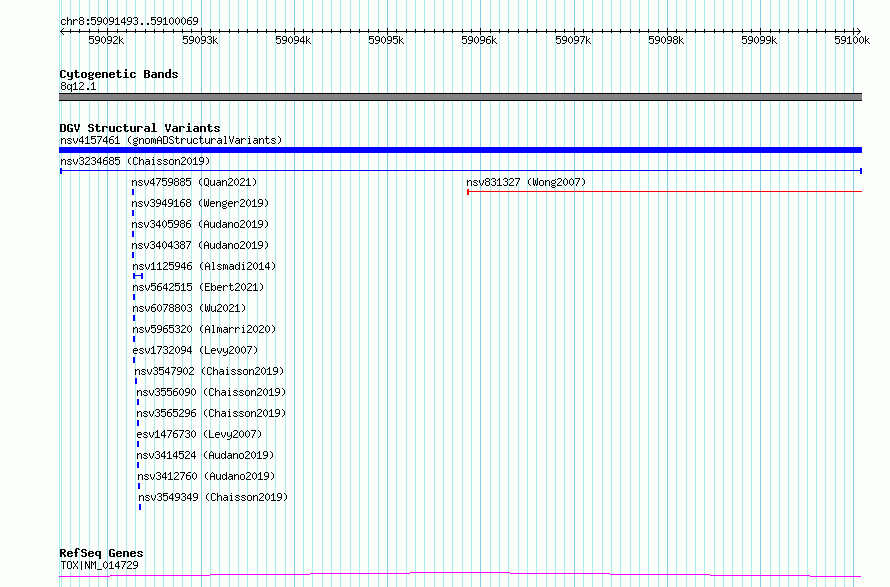This screenshot has width=890, height=587.
Task: Open the TOX|NM_014729 gene label
Action: click(x=99, y=565)
